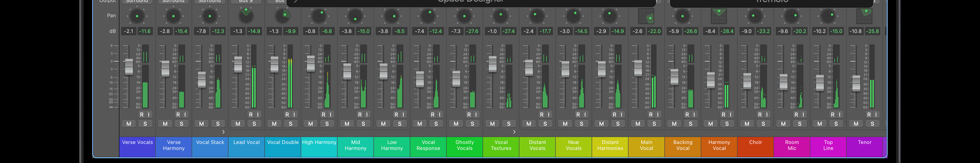Select the Room Mic track name
980x163 pixels.
point(792,145)
